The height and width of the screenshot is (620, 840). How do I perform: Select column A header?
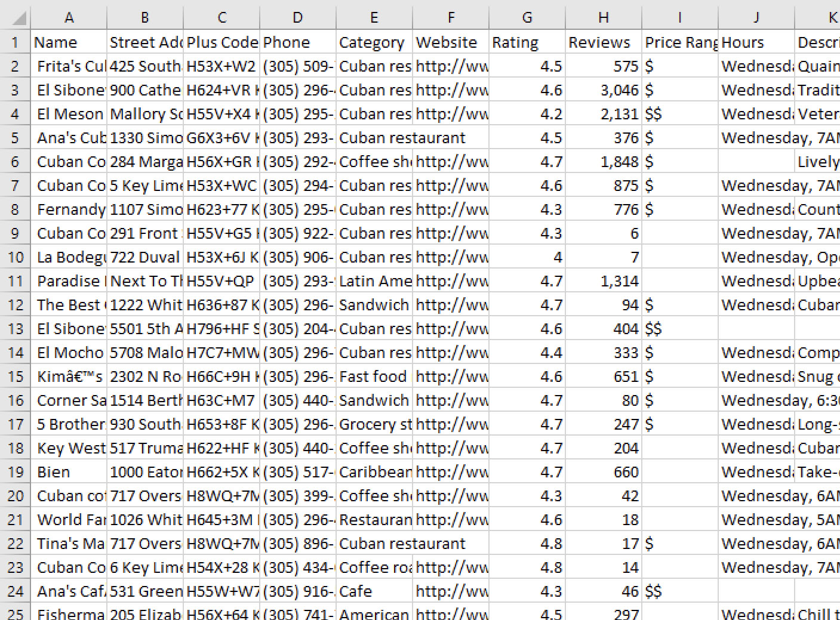click(x=69, y=17)
